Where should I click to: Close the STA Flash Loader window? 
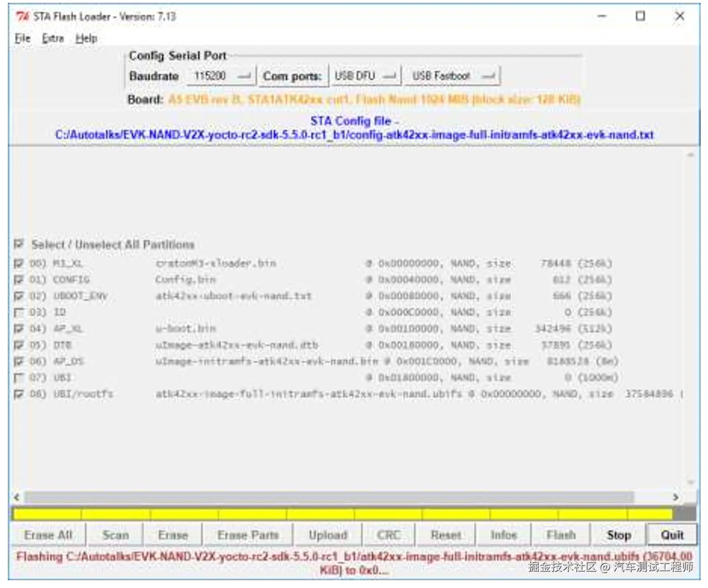pyautogui.click(x=680, y=16)
